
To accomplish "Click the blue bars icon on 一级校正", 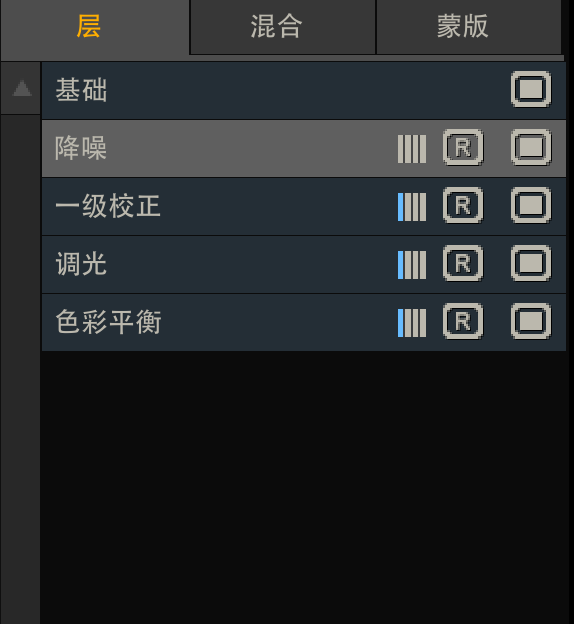I will (x=412, y=207).
